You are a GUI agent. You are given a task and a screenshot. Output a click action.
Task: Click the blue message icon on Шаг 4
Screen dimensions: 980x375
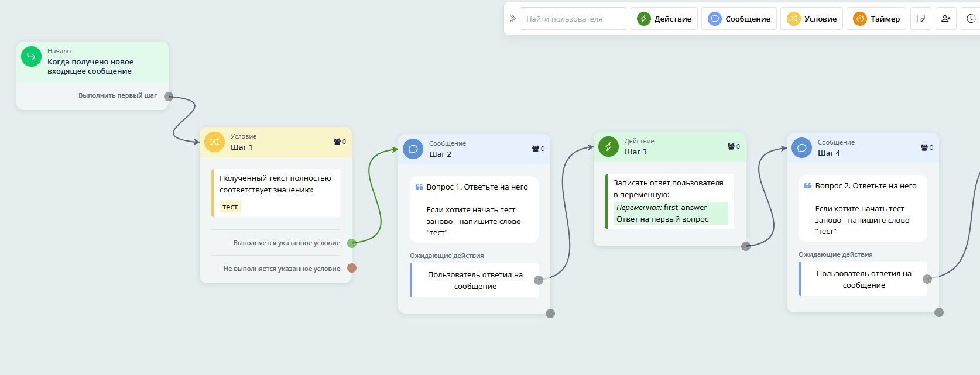coord(801,147)
